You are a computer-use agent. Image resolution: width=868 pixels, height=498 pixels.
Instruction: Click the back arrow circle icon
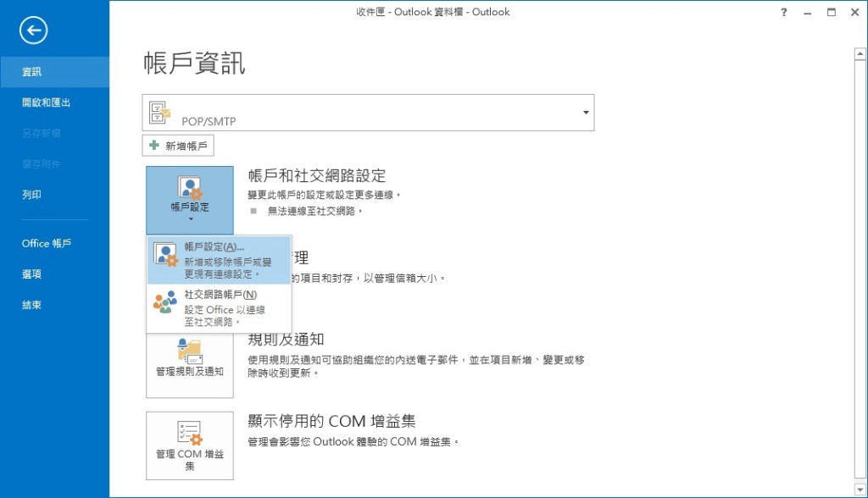click(x=34, y=31)
